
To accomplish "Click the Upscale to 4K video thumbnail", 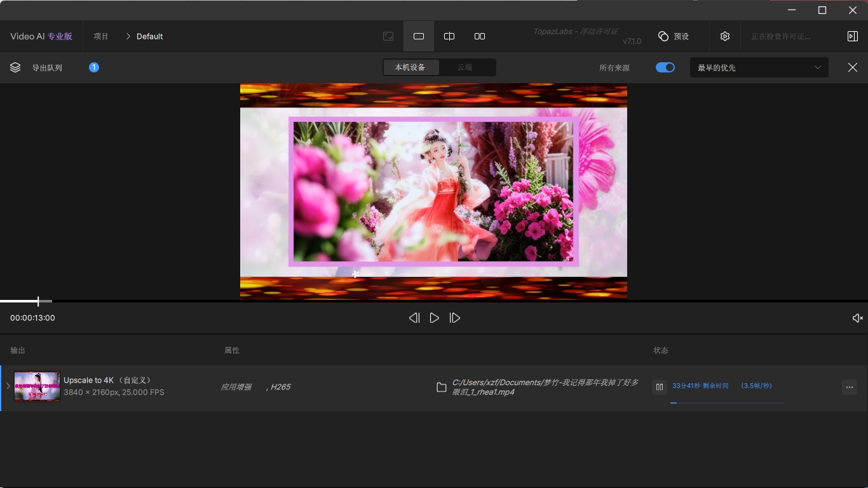I will [x=37, y=386].
